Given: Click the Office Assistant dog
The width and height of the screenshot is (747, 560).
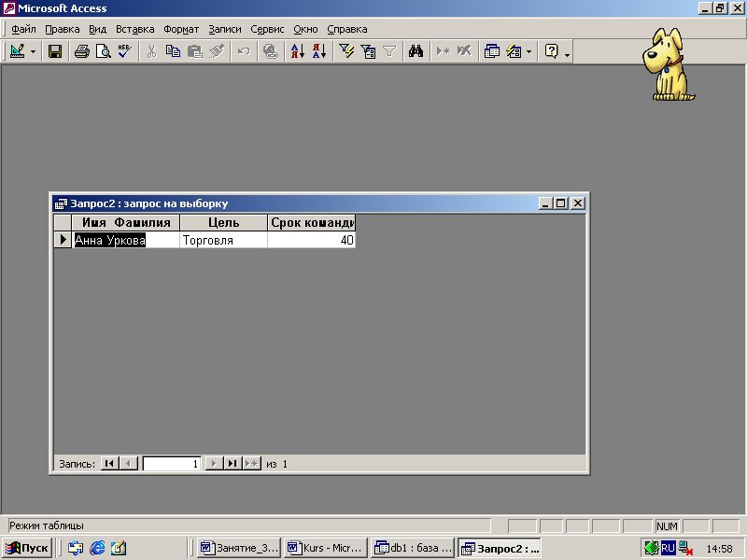Looking at the screenshot, I should coord(668,64).
